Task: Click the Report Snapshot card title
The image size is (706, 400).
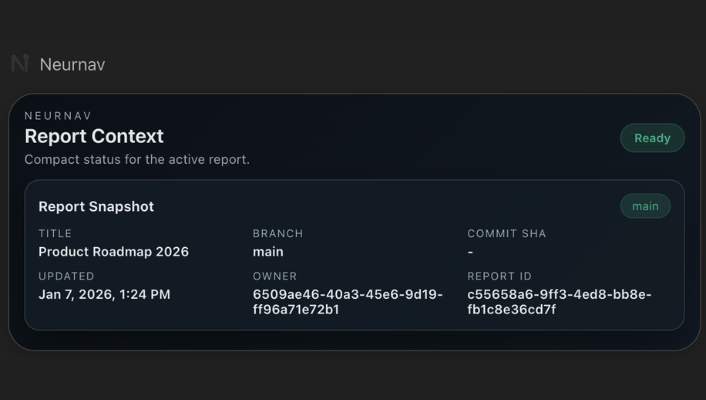Action: tap(96, 207)
